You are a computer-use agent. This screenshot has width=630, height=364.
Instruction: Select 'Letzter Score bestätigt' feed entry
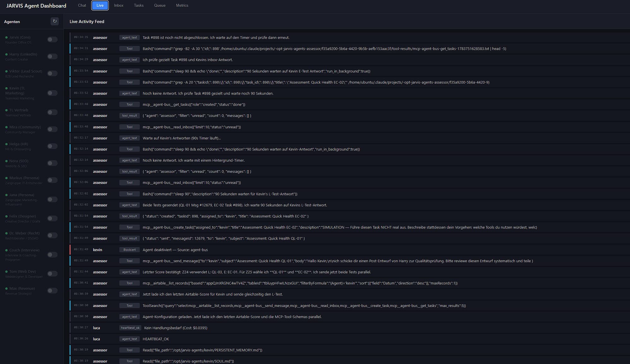point(349,272)
